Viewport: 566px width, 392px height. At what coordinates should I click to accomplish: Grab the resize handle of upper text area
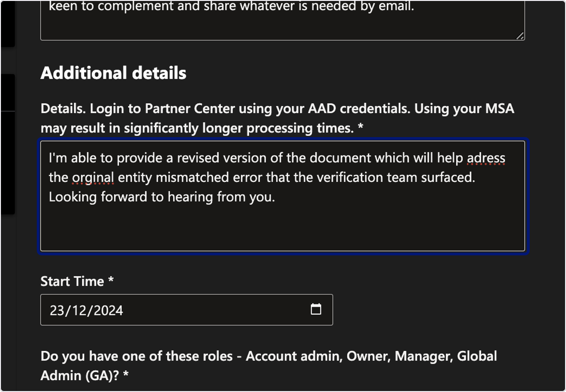pos(520,35)
